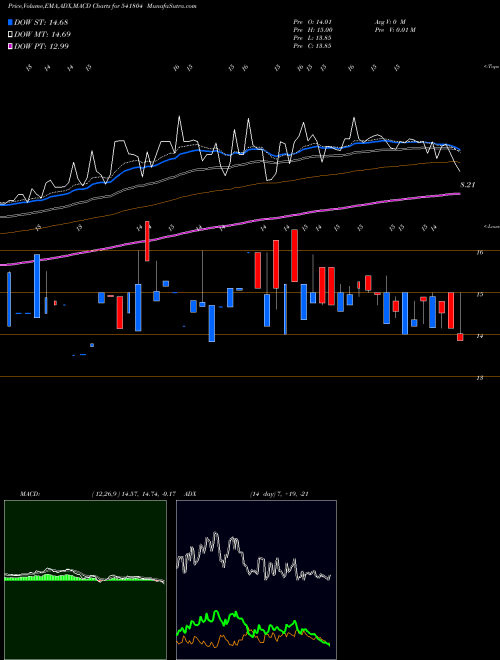Click the 'Pre O: 14.01' value
This screenshot has width=500, height=660.
point(312,22)
